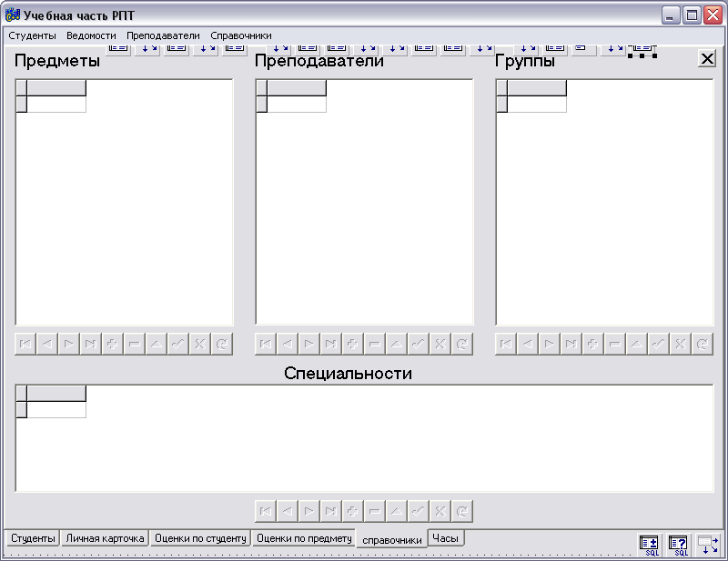Click Prior record in Специальности navigator
Viewport: 728px width, 561px height.
288,511
